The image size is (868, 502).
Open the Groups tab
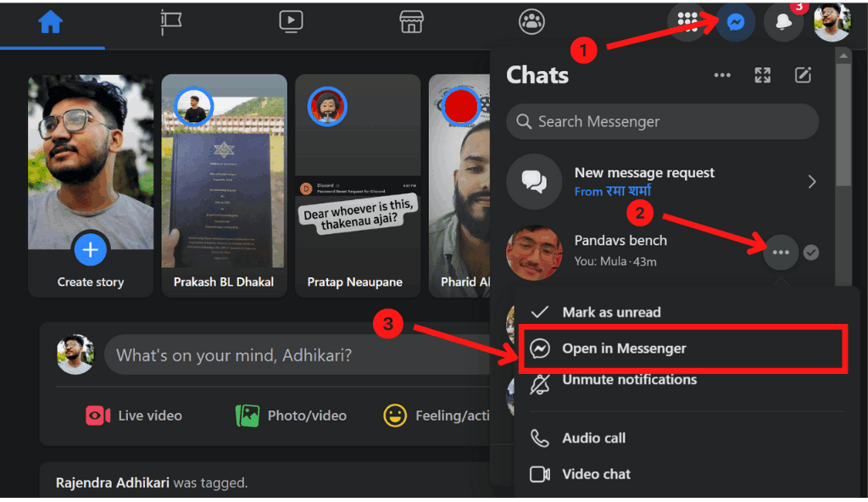pyautogui.click(x=531, y=22)
